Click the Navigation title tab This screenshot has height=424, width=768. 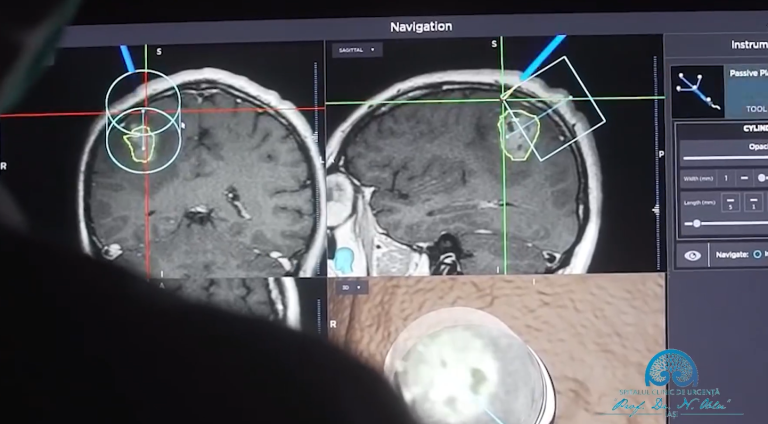421,26
